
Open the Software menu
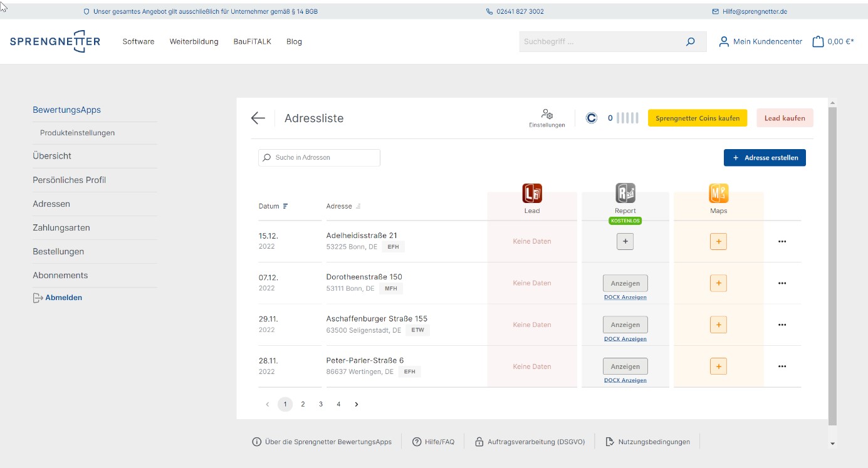[x=139, y=41]
